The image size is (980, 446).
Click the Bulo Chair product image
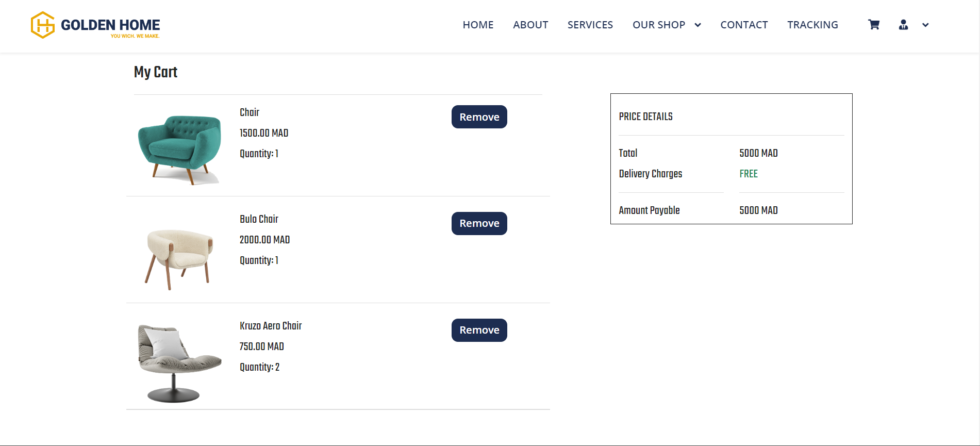coord(178,259)
